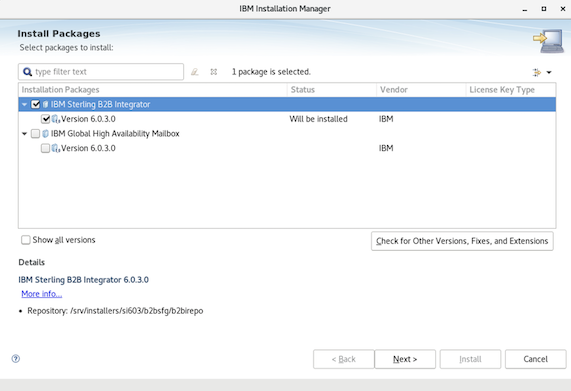Click the Installation Packages column header
This screenshot has height=391, width=571.
(x=153, y=90)
